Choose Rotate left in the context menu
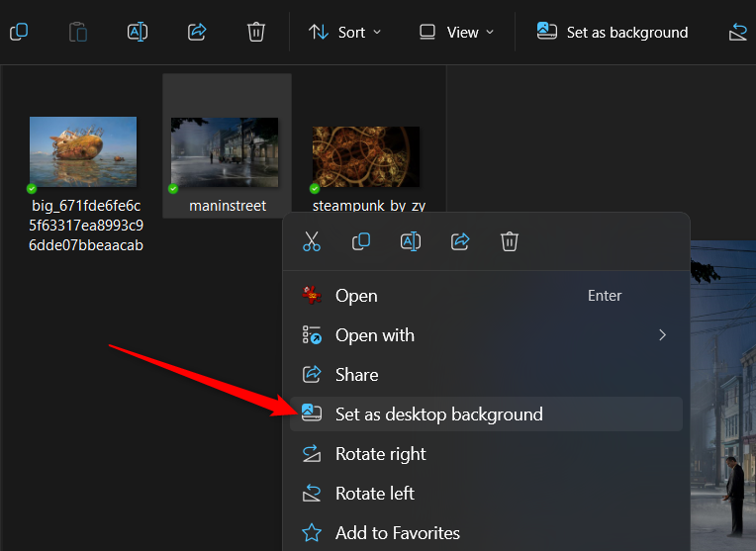The height and width of the screenshot is (551, 756). click(486, 494)
